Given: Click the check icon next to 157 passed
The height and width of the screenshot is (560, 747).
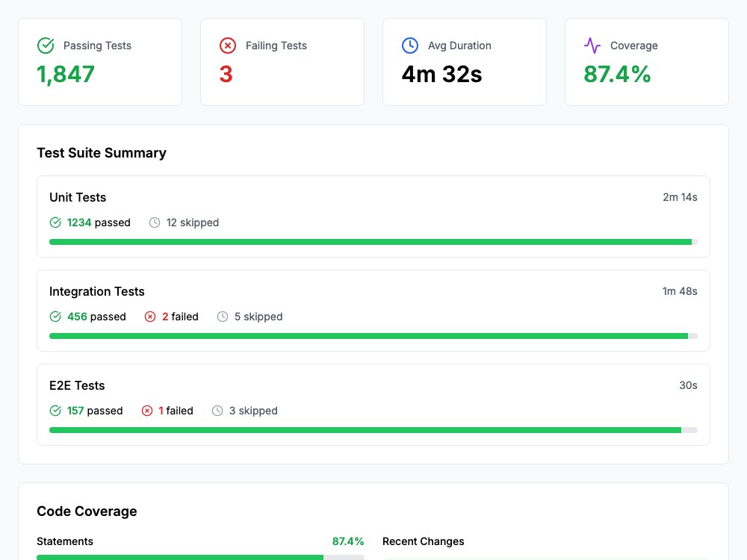Looking at the screenshot, I should [55, 411].
